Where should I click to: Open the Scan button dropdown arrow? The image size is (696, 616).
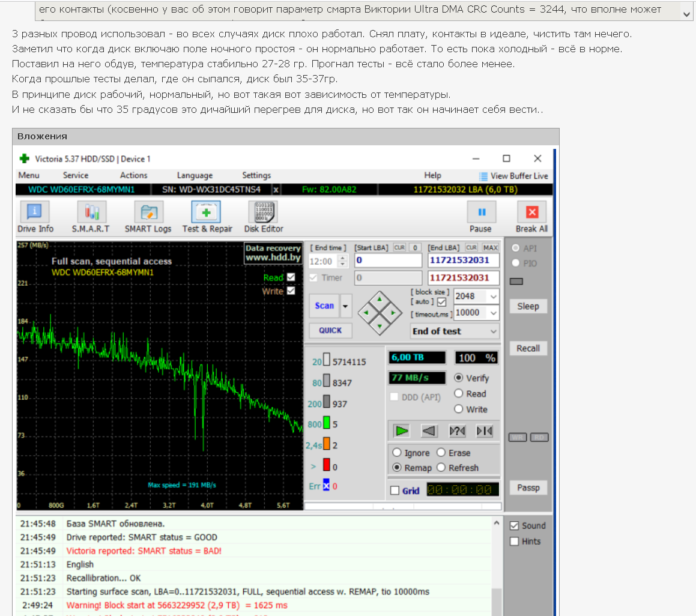(x=345, y=306)
